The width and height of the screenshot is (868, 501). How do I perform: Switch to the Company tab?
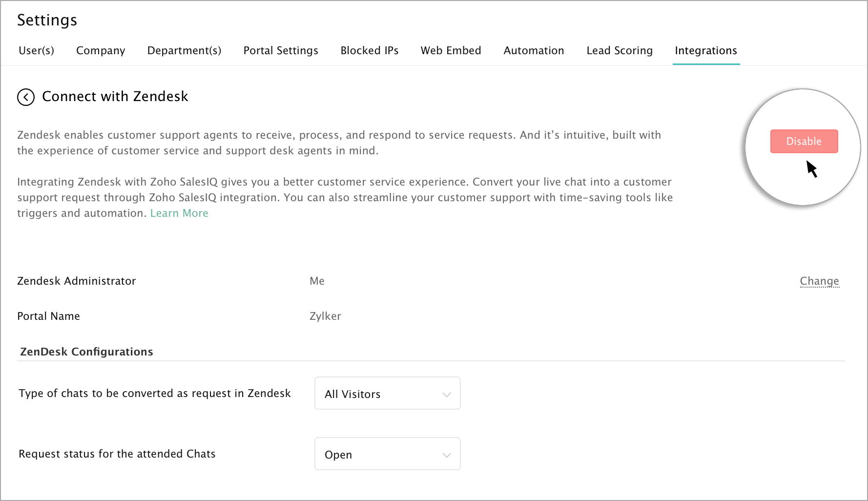pos(101,51)
